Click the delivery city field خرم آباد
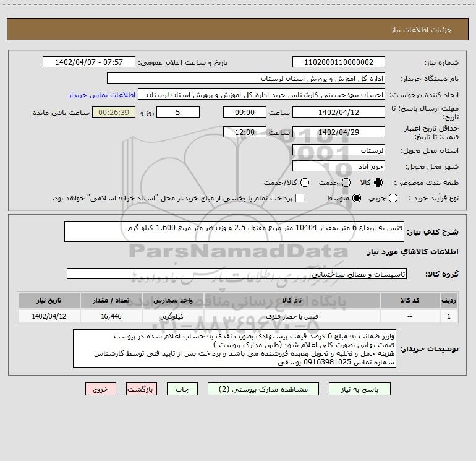The image size is (476, 461). point(339,166)
